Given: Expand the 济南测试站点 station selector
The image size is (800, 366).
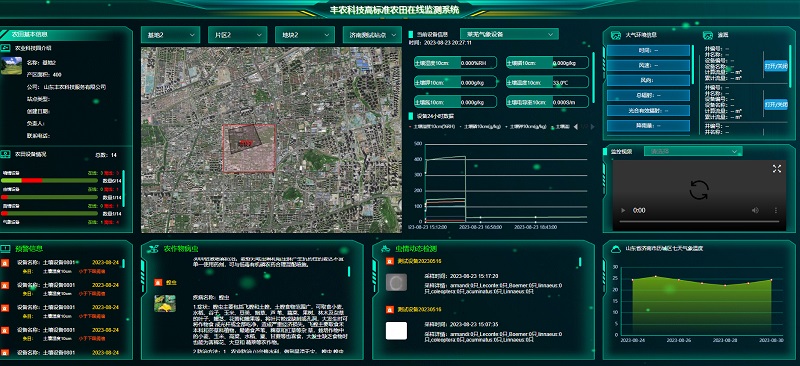Looking at the screenshot, I should [372, 35].
